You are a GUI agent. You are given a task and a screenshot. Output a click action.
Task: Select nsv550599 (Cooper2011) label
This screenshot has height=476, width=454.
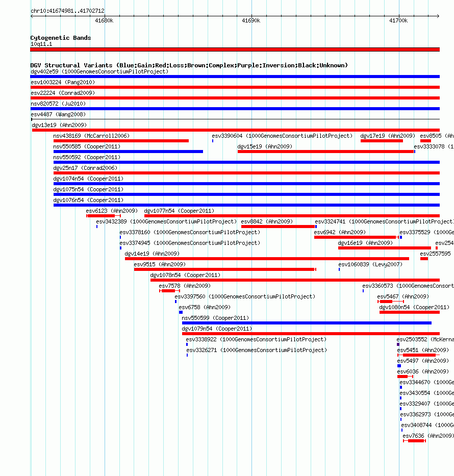215,318
